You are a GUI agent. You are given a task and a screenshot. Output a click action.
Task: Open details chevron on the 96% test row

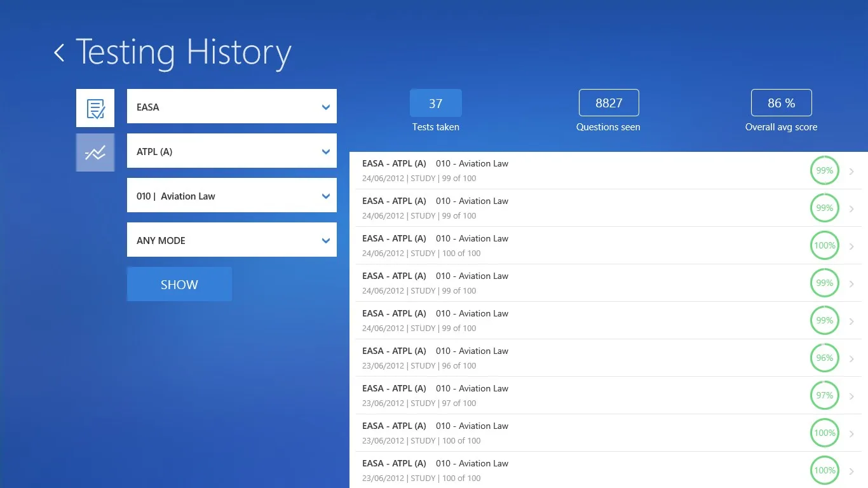point(851,358)
